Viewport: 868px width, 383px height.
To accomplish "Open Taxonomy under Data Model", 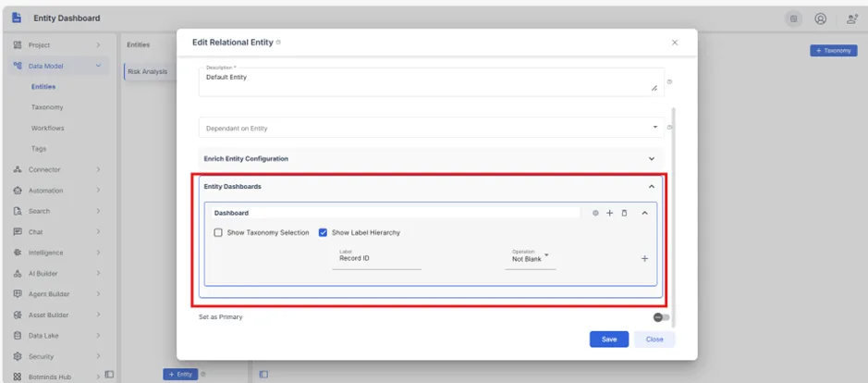I will click(x=47, y=107).
